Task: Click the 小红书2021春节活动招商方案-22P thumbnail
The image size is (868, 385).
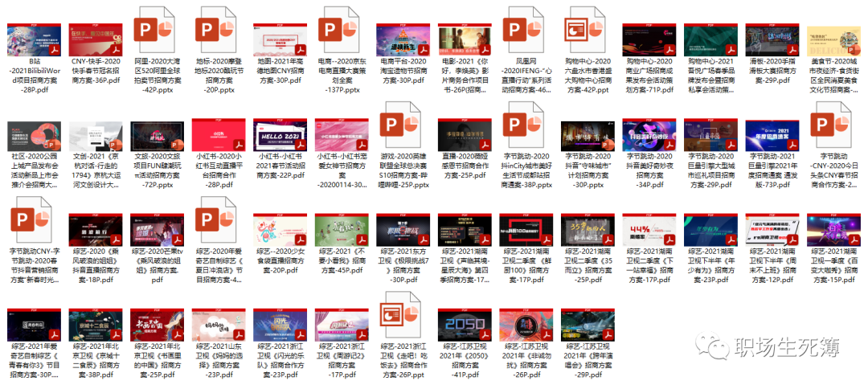Action: 280,134
